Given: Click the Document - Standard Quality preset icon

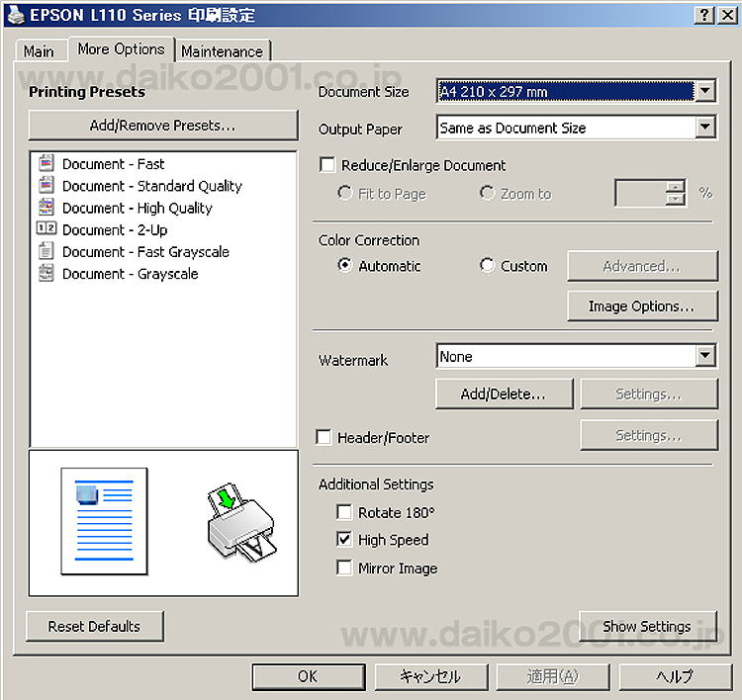Looking at the screenshot, I should click(46, 186).
